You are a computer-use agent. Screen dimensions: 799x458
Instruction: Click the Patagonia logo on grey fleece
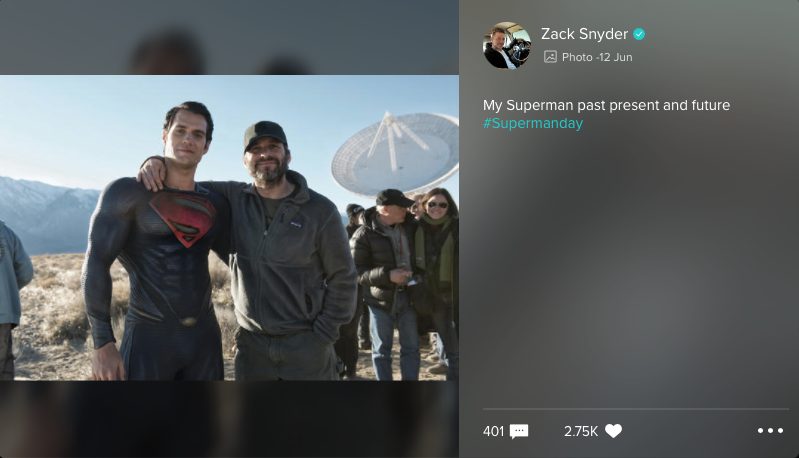tap(296, 224)
